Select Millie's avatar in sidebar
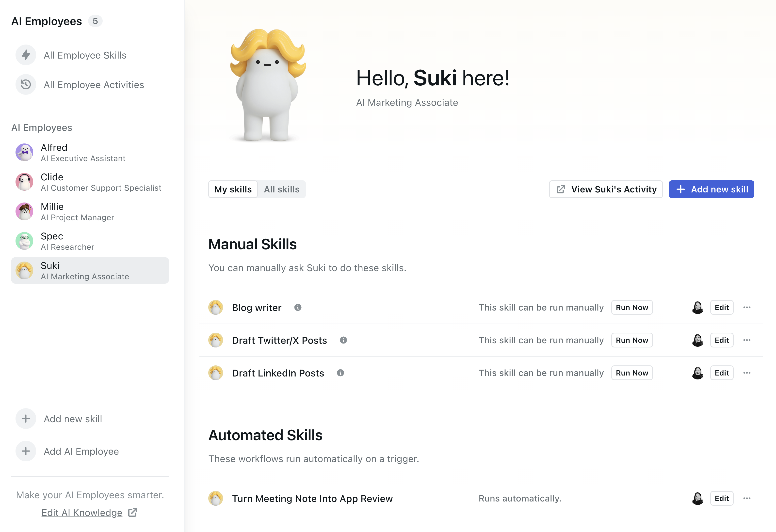This screenshot has width=776, height=532. 24,212
